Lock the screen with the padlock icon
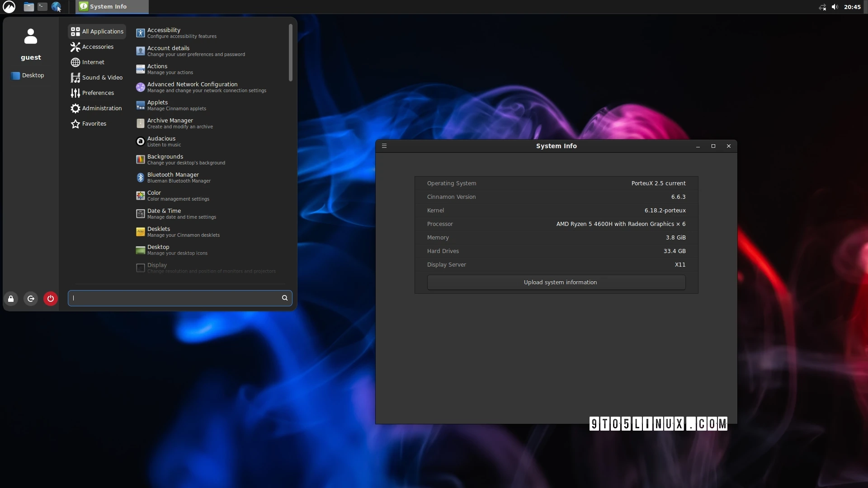Image resolution: width=868 pixels, height=488 pixels. coord(11,298)
